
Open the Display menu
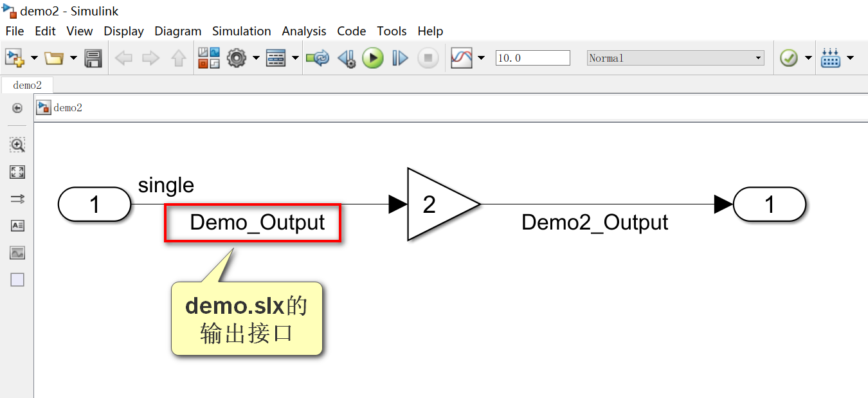tap(123, 31)
